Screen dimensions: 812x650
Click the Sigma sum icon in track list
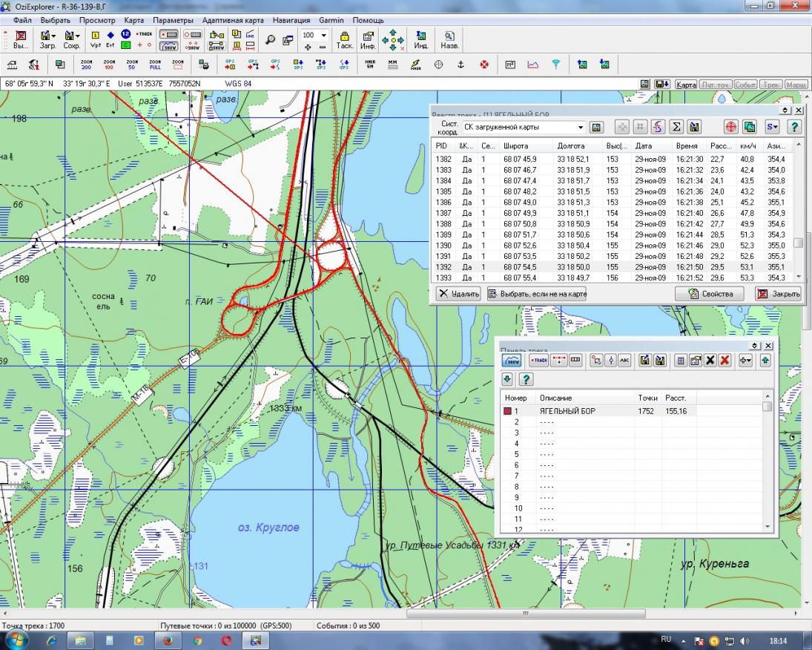(676, 127)
